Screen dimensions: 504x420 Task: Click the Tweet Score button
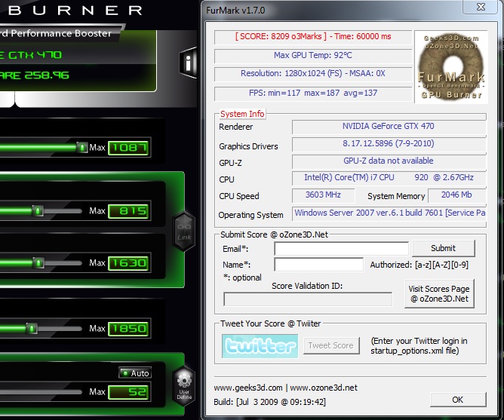coord(331,345)
